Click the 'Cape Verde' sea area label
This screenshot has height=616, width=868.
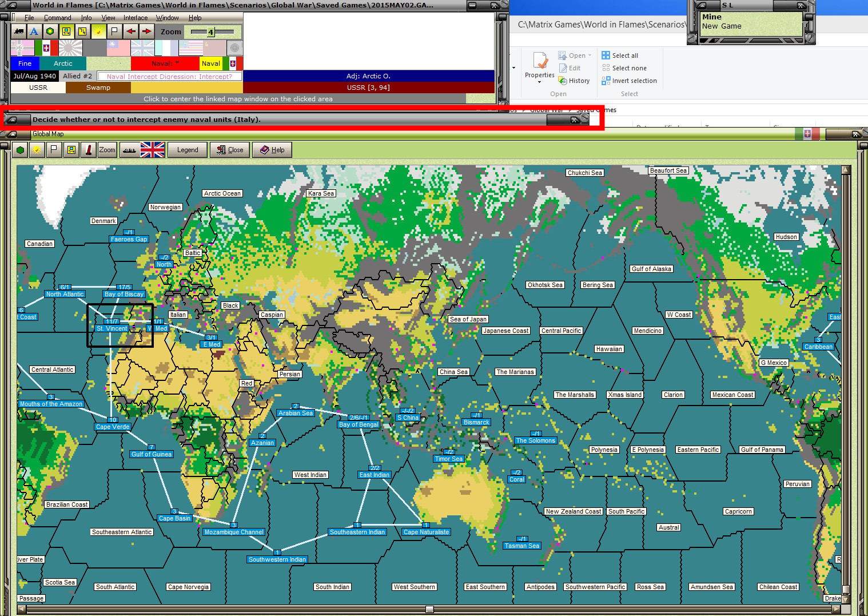click(113, 427)
